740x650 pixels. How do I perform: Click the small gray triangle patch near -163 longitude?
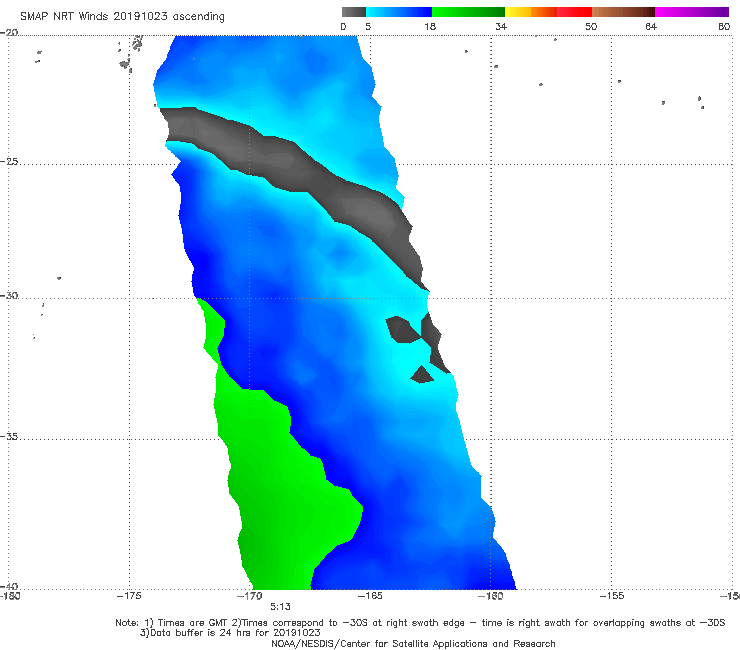coord(421,374)
